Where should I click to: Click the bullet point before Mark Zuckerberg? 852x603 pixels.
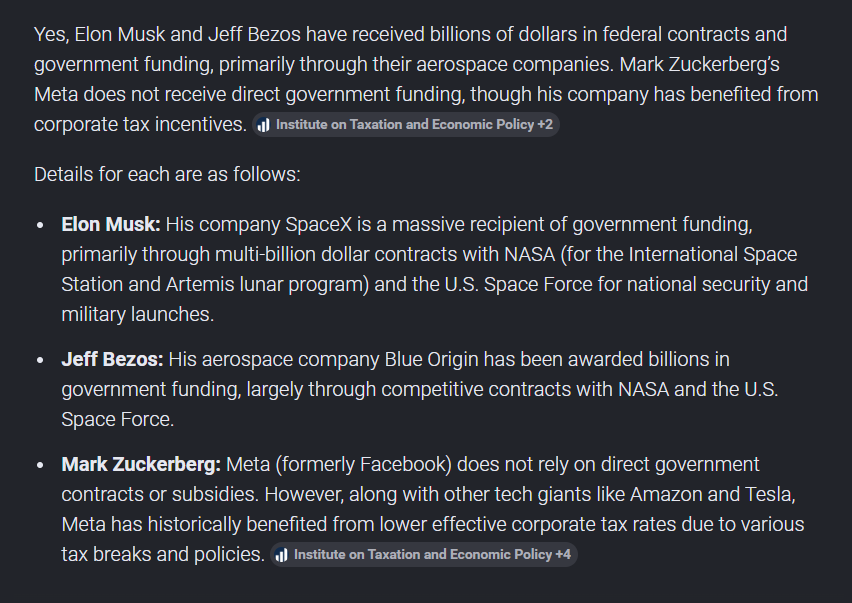(40, 465)
